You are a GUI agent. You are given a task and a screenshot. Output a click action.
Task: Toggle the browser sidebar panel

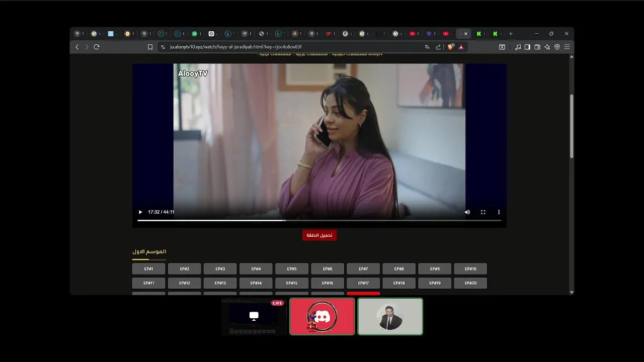point(527,47)
